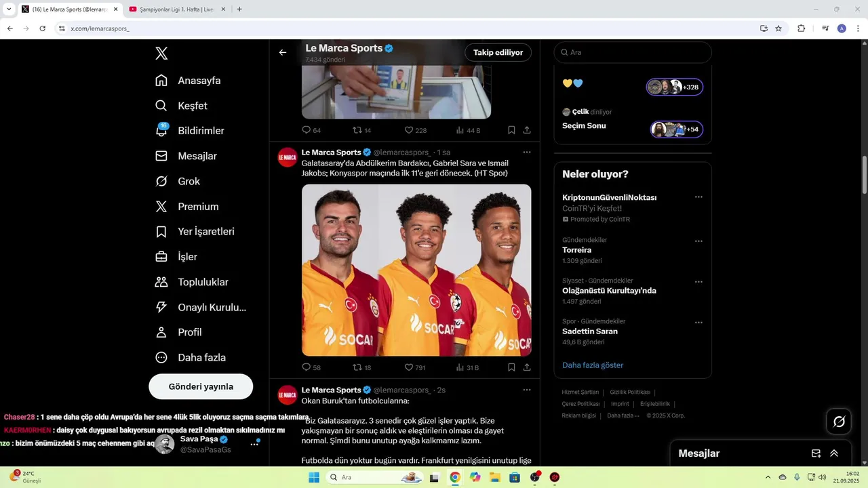Open more options on Galatasaray Bardakcı post
Image resolution: width=868 pixels, height=488 pixels.
coord(527,152)
